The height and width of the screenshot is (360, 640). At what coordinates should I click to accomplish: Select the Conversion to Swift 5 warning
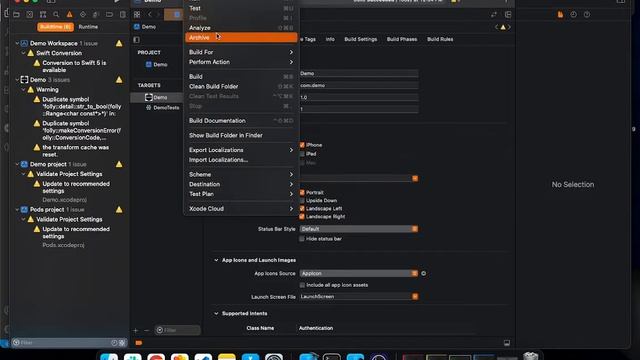pos(74,66)
